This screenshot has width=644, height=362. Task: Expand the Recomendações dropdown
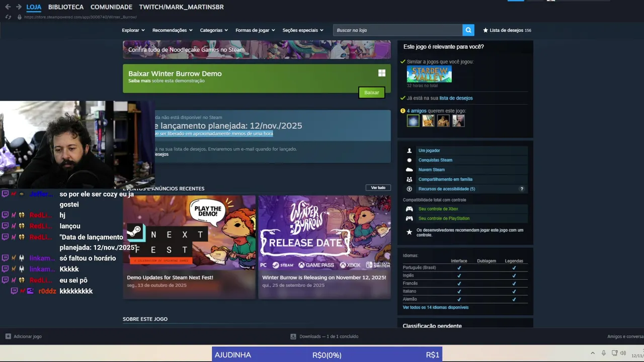173,30
